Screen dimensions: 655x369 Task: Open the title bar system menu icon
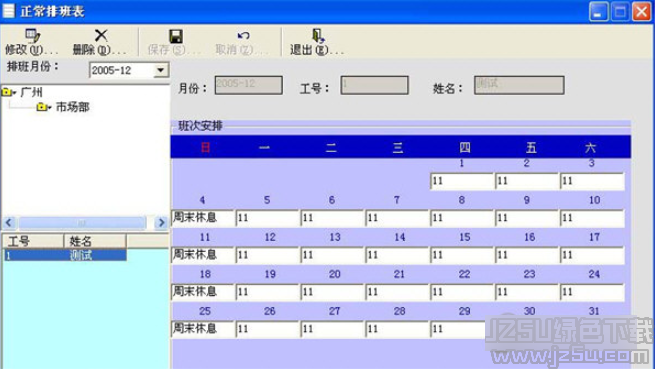pos(8,10)
